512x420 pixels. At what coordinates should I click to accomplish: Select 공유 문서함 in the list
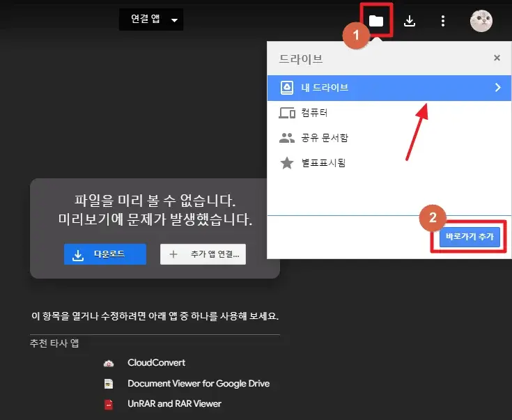389,138
